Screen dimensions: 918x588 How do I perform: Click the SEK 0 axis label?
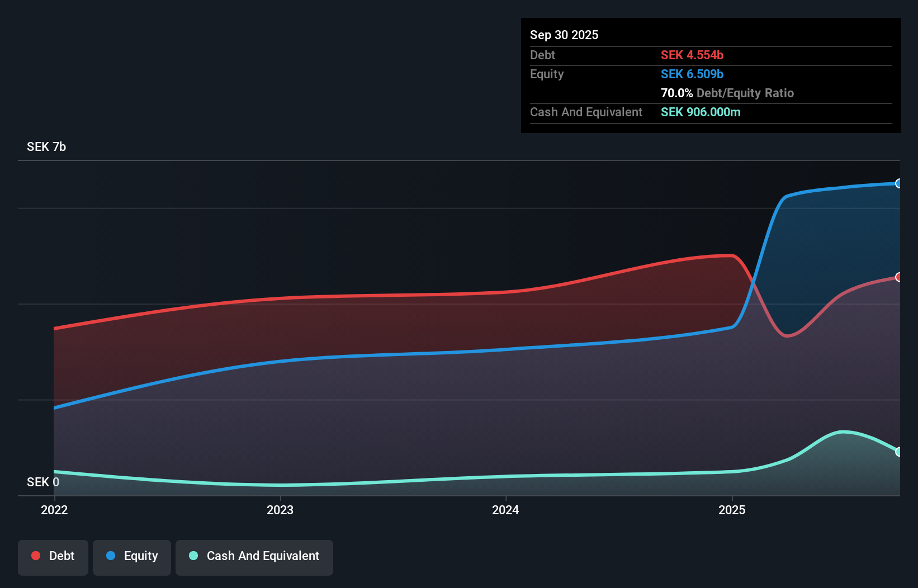42,482
